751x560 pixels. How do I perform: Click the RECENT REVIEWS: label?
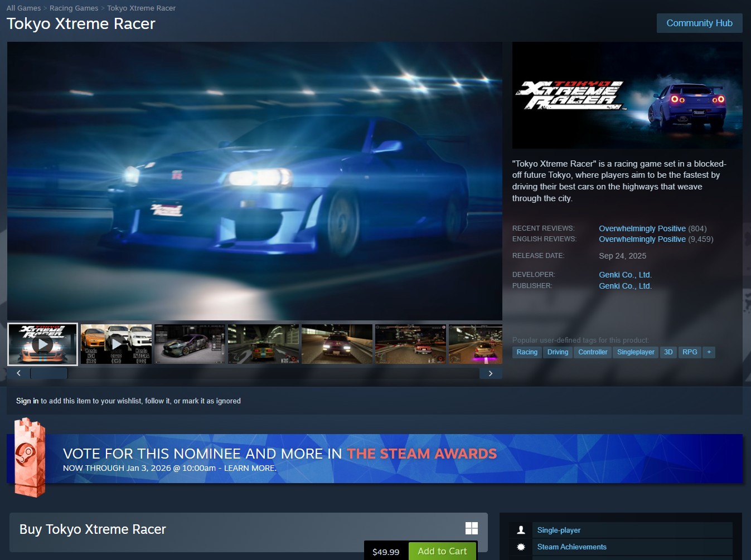pos(543,228)
